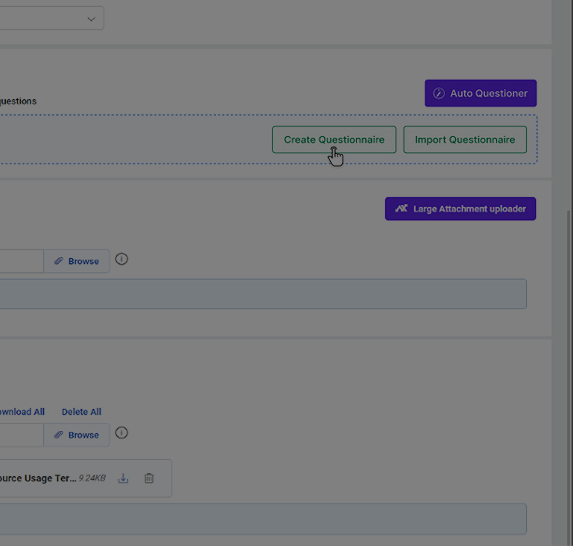This screenshot has width=573, height=546.
Task: Click the paperclip icon in the first Browse button
Action: point(58,261)
